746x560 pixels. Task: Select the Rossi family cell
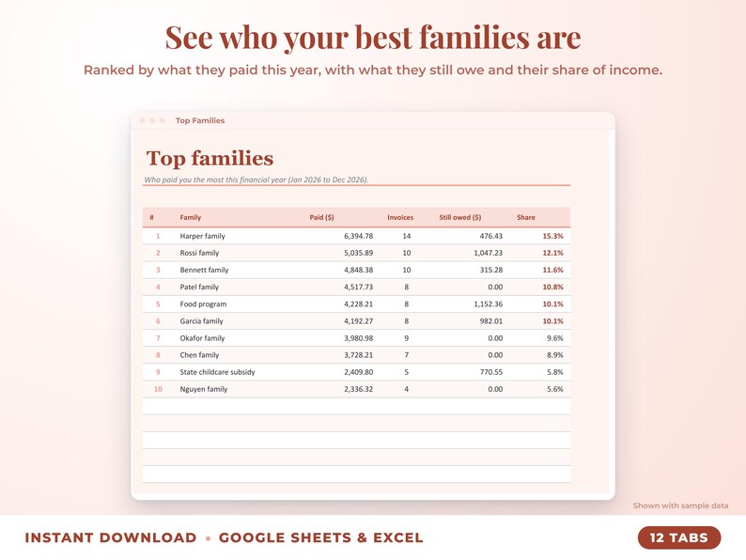pyautogui.click(x=199, y=253)
